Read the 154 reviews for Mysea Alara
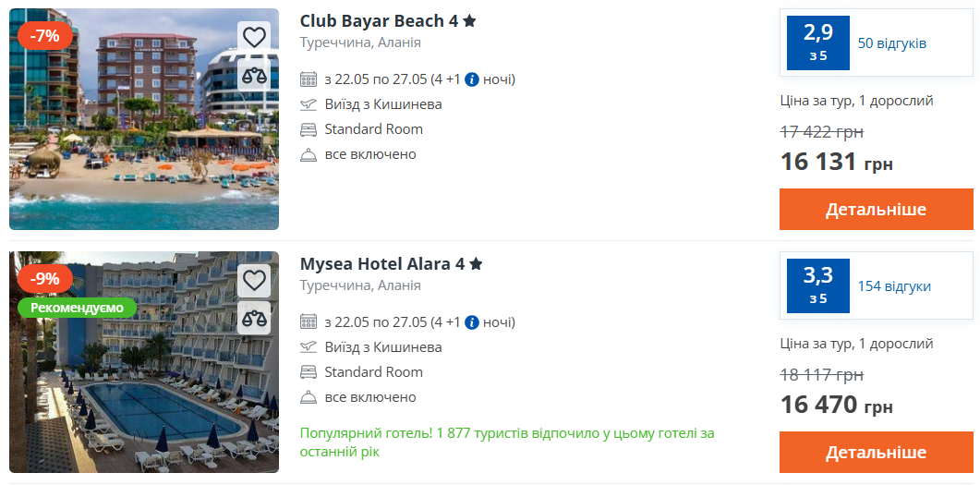Image resolution: width=980 pixels, height=485 pixels. tap(894, 286)
